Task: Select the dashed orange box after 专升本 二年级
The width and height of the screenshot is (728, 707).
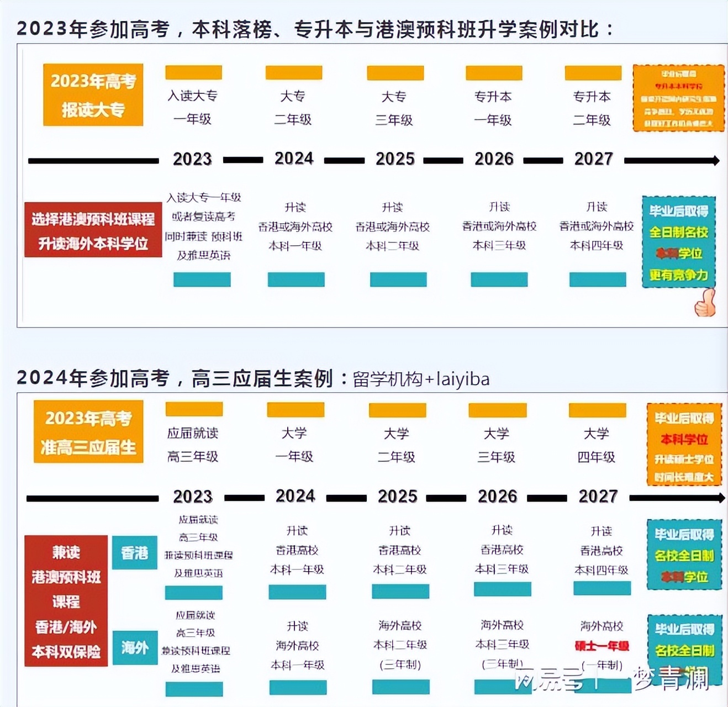Action: coord(678,98)
